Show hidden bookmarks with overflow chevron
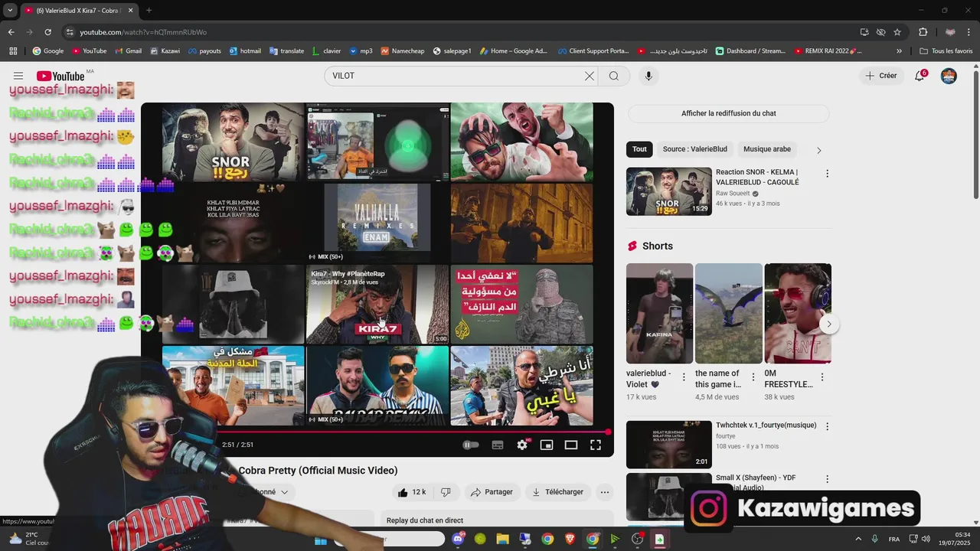The width and height of the screenshot is (980, 551). (899, 51)
